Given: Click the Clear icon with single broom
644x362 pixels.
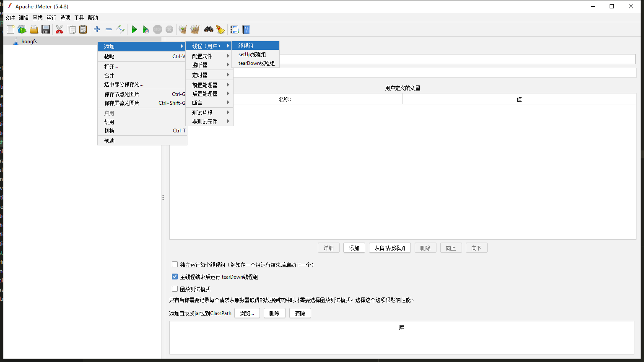Looking at the screenshot, I should pyautogui.click(x=183, y=29).
